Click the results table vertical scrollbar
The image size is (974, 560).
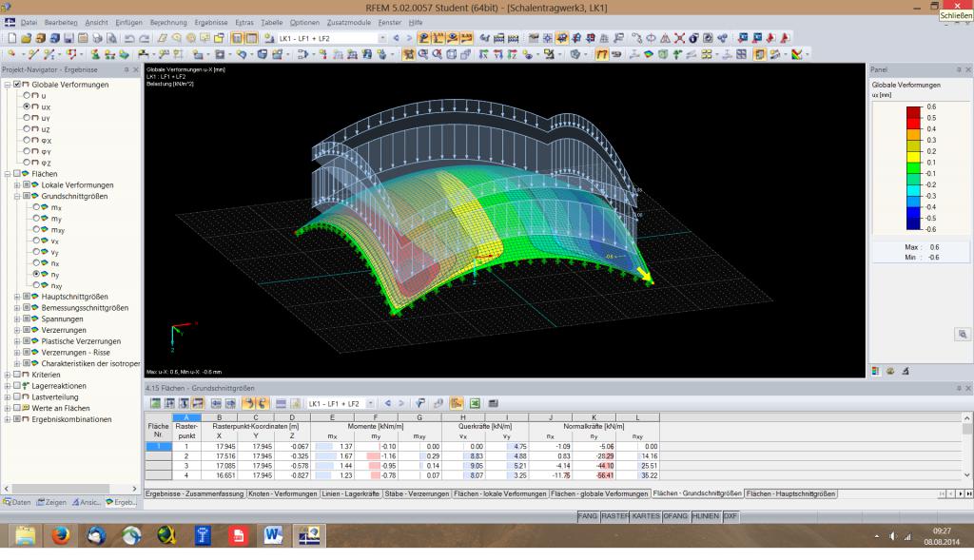coord(966,447)
